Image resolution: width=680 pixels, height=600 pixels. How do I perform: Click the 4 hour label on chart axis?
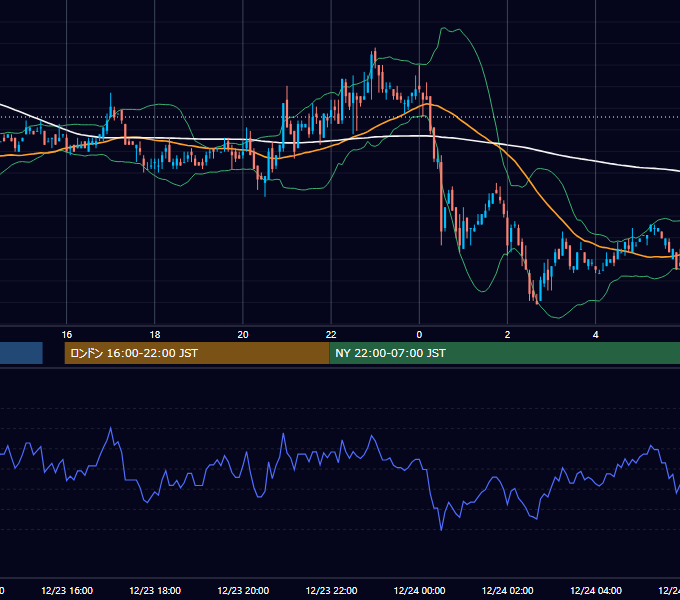coord(595,335)
